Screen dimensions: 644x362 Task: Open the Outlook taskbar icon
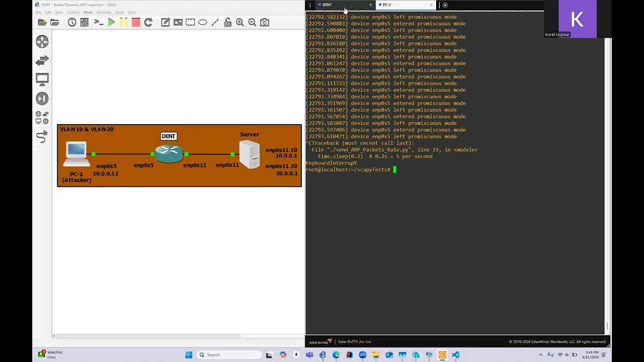[389, 355]
